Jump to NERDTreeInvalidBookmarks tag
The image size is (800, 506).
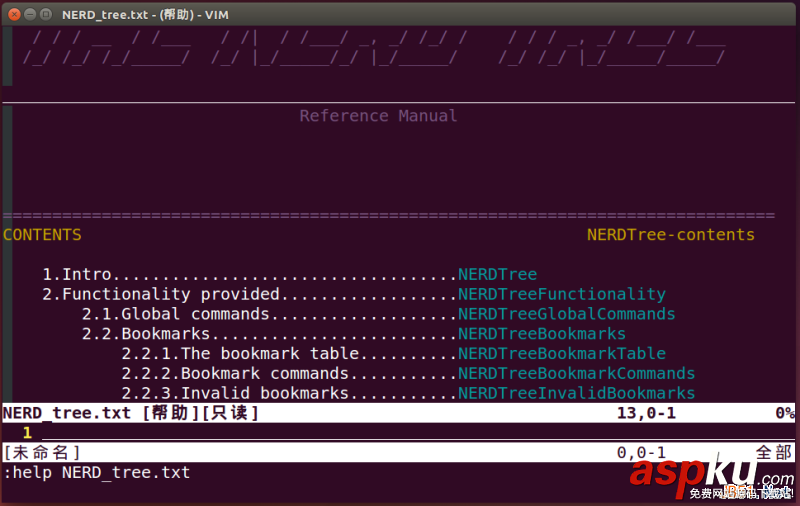[577, 393]
